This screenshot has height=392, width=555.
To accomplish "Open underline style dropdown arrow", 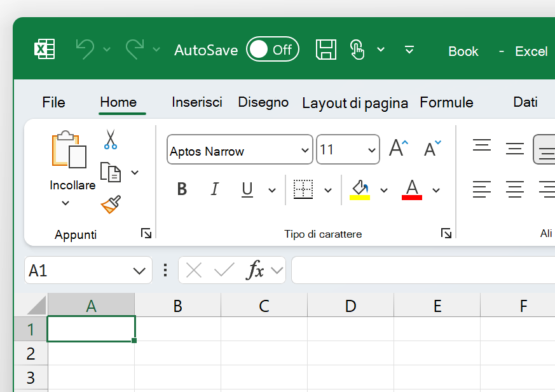I will coord(272,191).
